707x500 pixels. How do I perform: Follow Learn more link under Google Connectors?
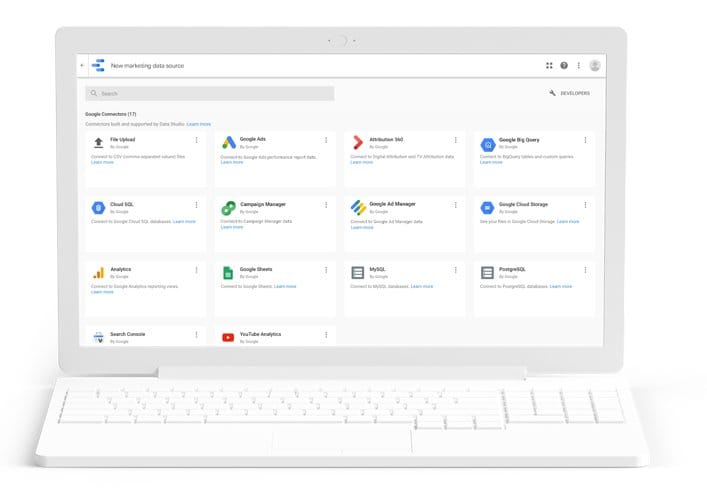[x=199, y=124]
